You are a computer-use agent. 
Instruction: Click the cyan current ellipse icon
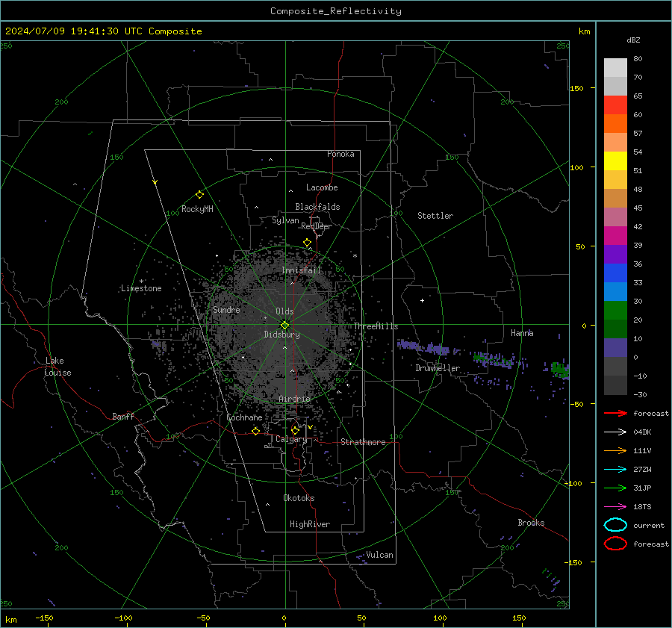pos(615,525)
